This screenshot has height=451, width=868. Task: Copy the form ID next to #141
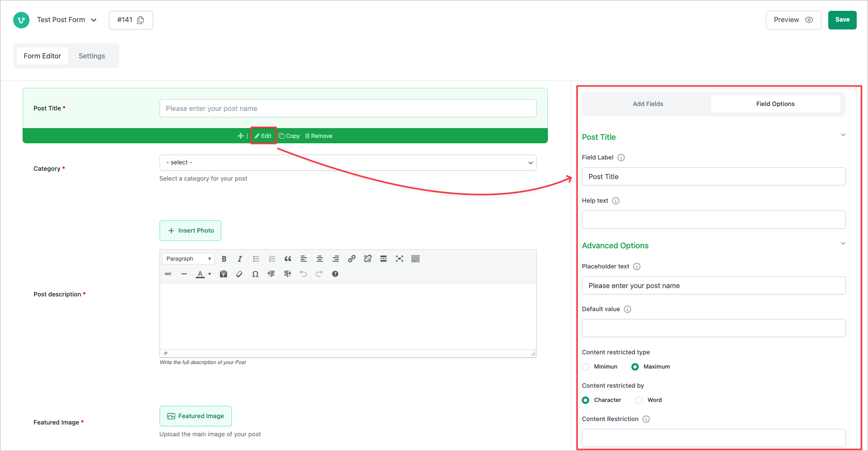(x=140, y=20)
